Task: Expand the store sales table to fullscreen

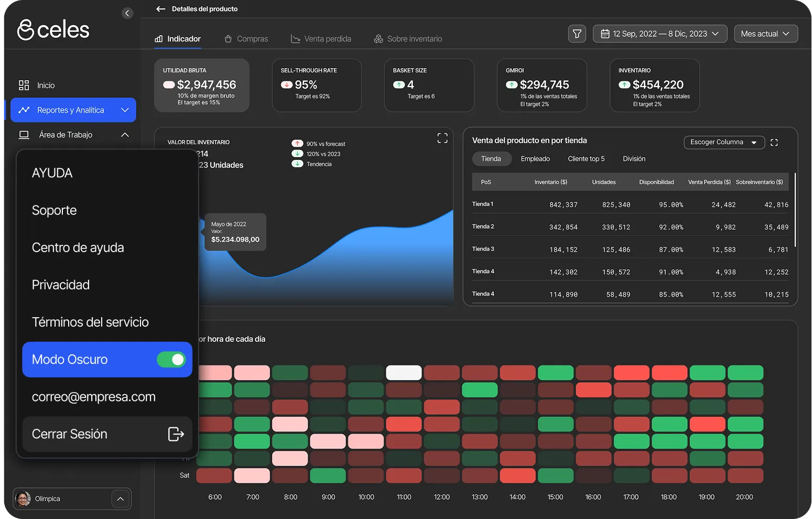Action: tap(774, 143)
